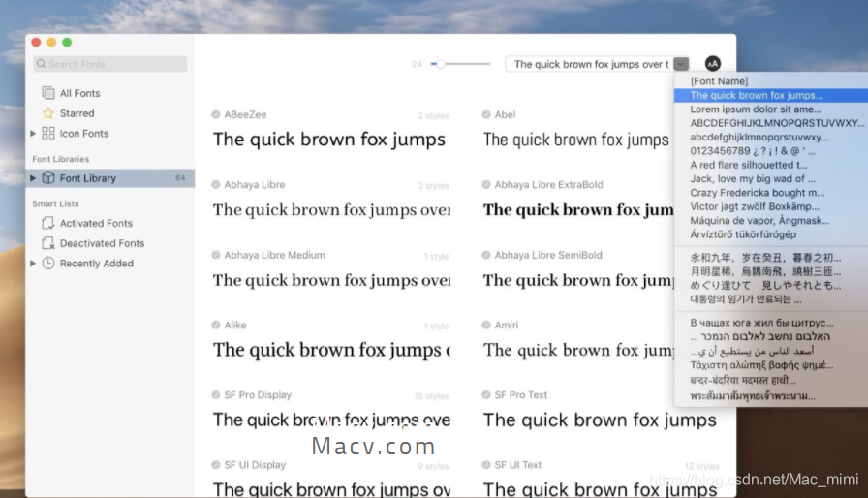Viewport: 868px width, 498px height.
Task: Toggle activation circle for Abel
Action: (x=486, y=114)
